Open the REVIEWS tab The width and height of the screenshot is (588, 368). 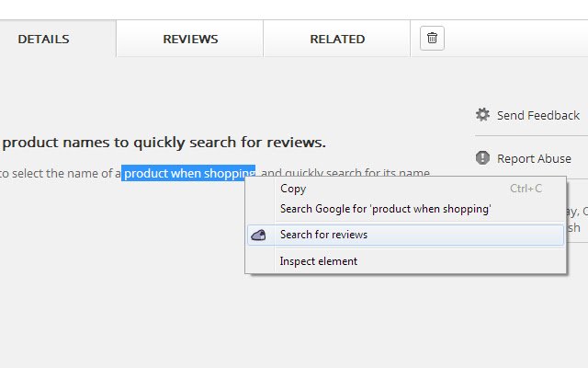pyautogui.click(x=190, y=39)
